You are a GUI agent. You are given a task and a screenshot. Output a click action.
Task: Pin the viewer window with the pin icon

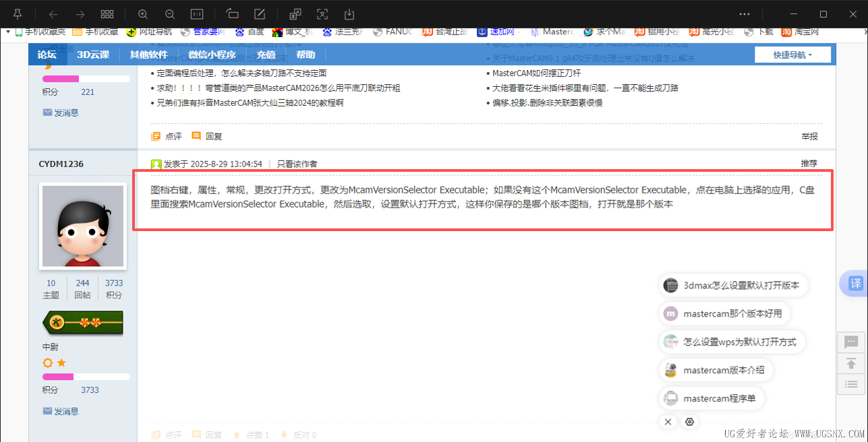coord(18,13)
